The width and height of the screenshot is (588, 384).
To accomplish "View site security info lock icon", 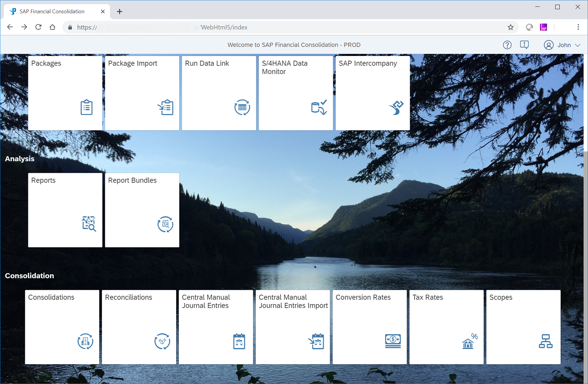I will 70,27.
